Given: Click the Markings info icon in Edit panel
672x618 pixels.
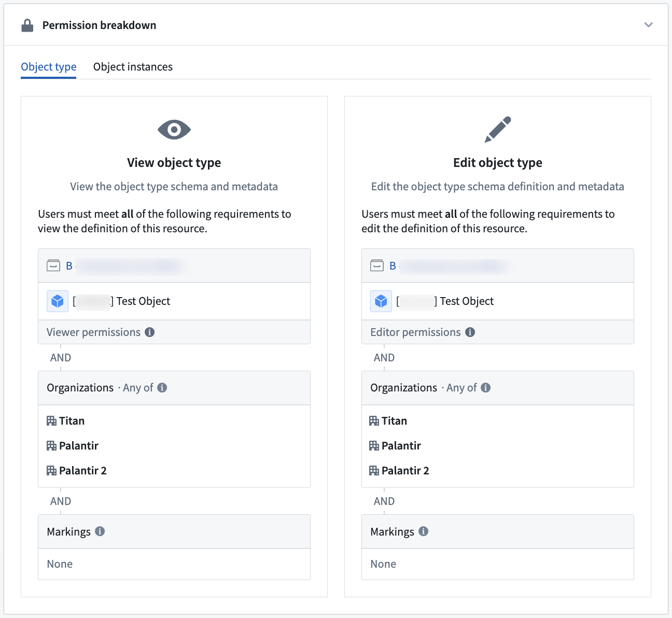Looking at the screenshot, I should coord(424,531).
